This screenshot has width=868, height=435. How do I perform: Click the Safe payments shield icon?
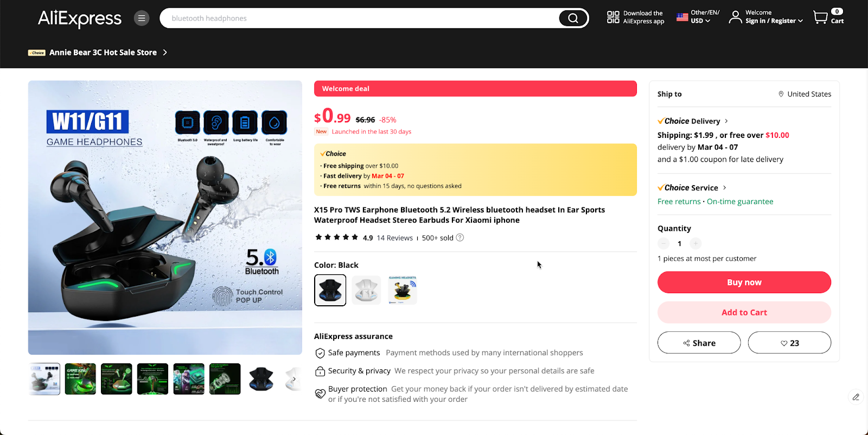(x=320, y=353)
